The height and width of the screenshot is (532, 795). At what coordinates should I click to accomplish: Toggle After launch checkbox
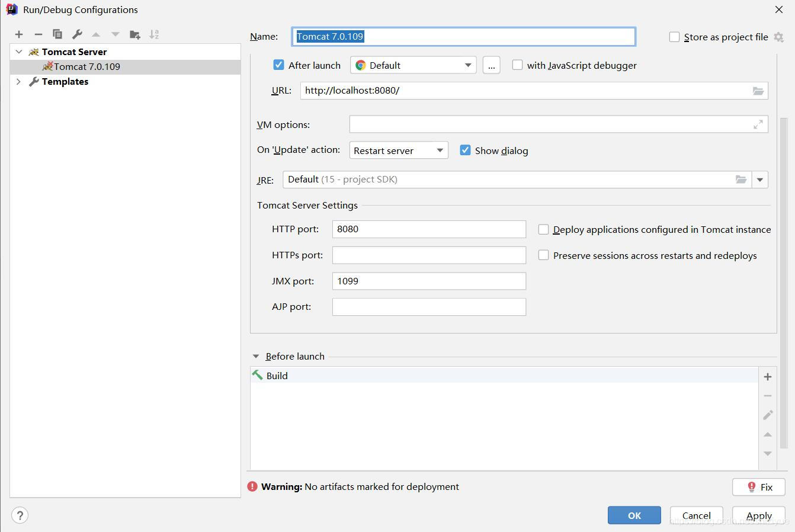tap(278, 65)
